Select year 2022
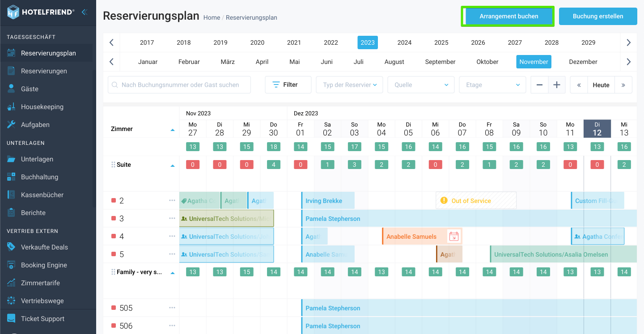 pos(331,42)
